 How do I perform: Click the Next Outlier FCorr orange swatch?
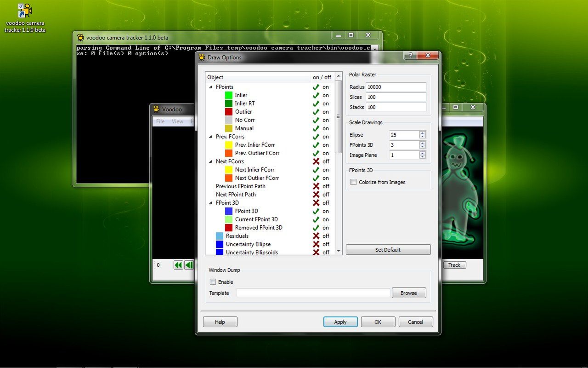(x=229, y=178)
